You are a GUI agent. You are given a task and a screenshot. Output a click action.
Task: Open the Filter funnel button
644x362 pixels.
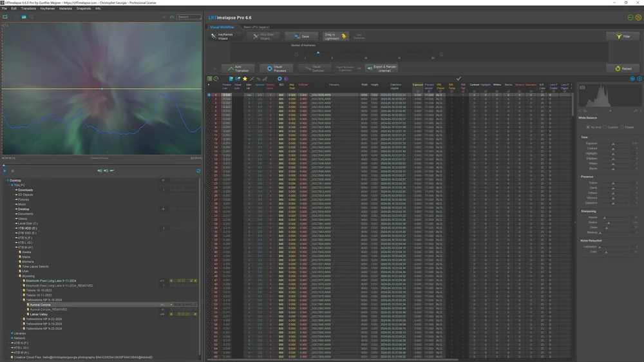tap(623, 37)
